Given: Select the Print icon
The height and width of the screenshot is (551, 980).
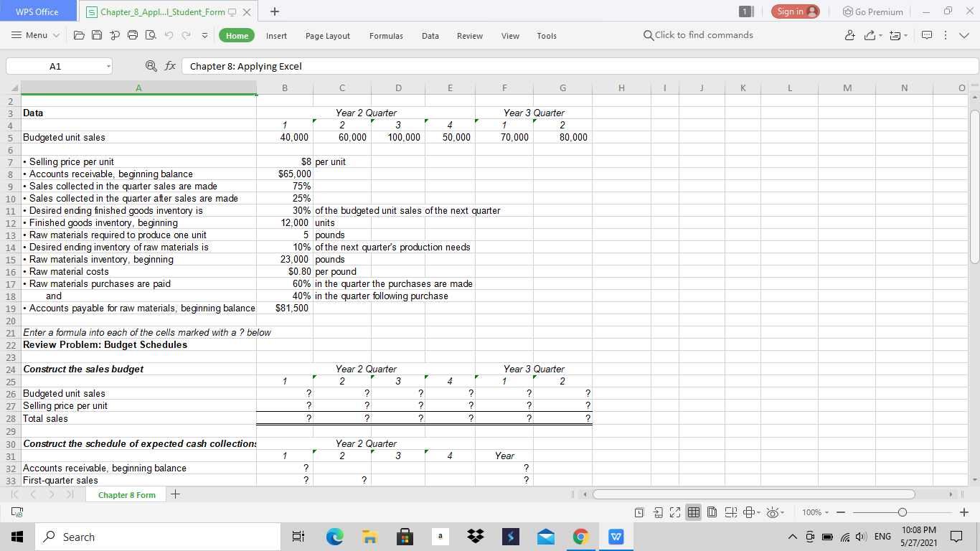Looking at the screenshot, I should 132,35.
